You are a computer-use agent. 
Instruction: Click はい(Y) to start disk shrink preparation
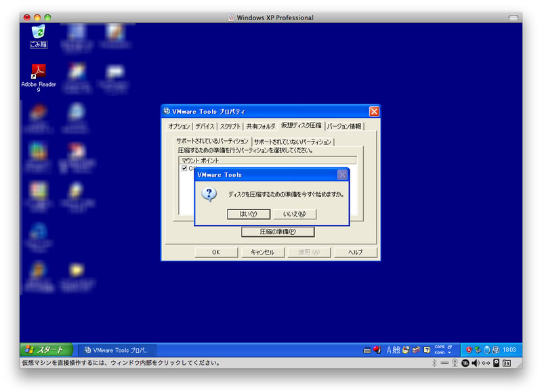point(249,214)
